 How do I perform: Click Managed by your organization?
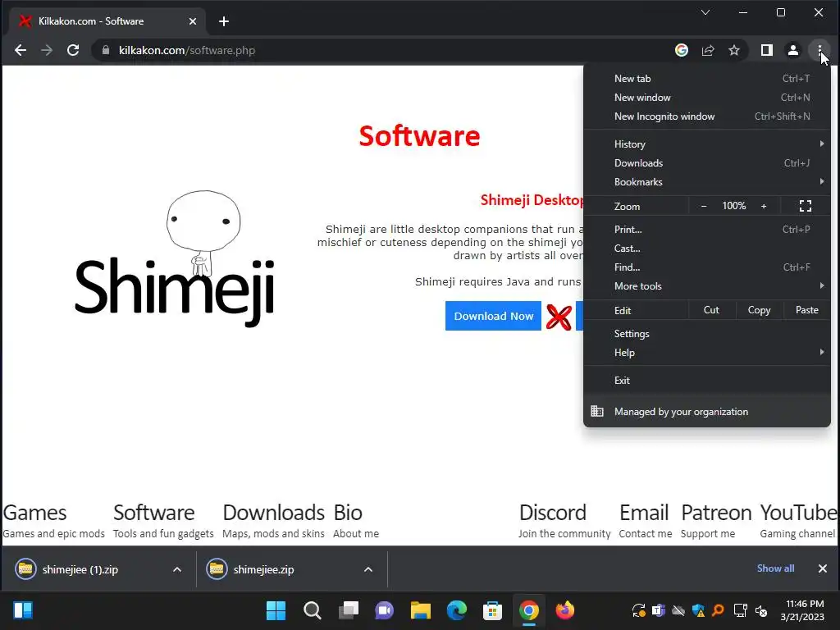[x=707, y=412]
